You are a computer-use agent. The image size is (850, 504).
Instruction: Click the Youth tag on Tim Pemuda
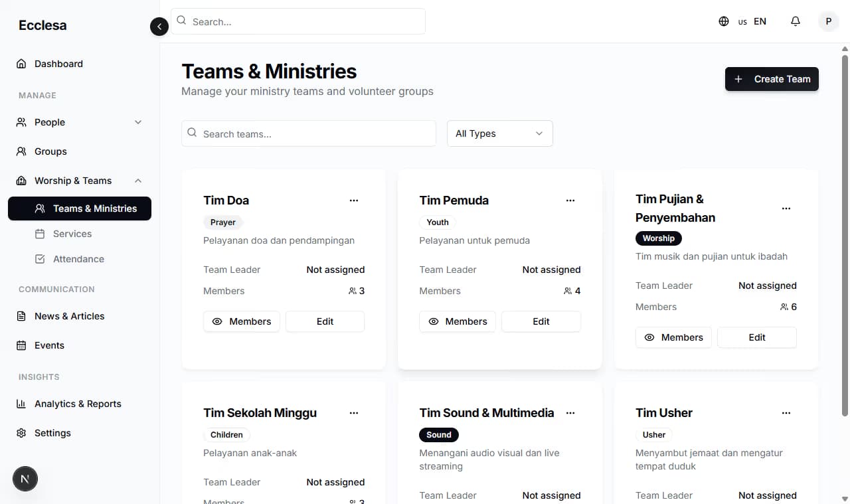click(438, 222)
